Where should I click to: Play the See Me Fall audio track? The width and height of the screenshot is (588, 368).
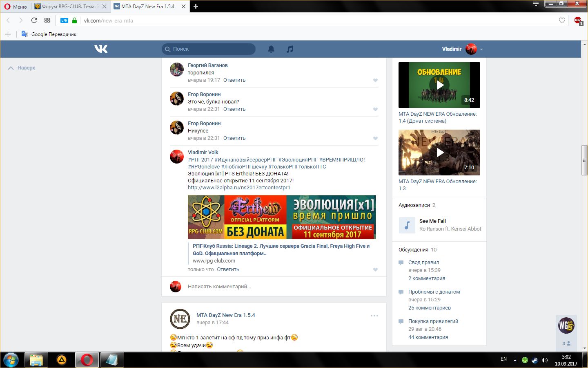[x=407, y=225]
